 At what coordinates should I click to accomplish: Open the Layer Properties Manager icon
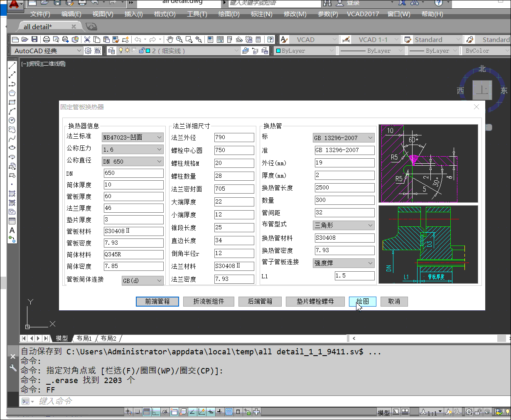click(111, 51)
